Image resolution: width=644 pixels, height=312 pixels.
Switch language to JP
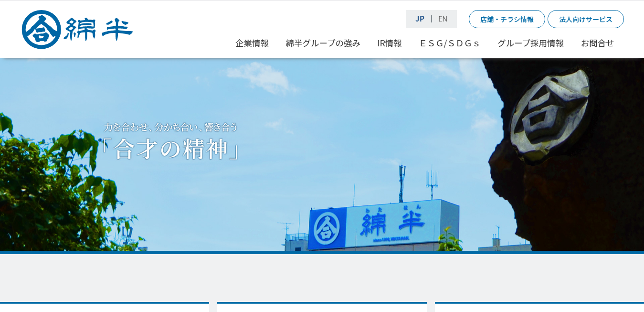pos(420,19)
